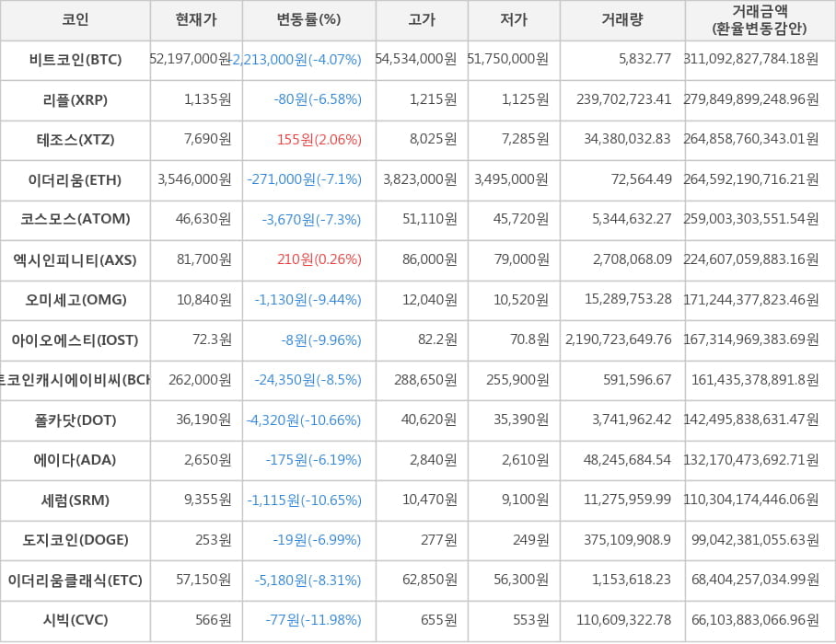
Task: Click change value -271,000원(-7.1%)
Action: 305,179
